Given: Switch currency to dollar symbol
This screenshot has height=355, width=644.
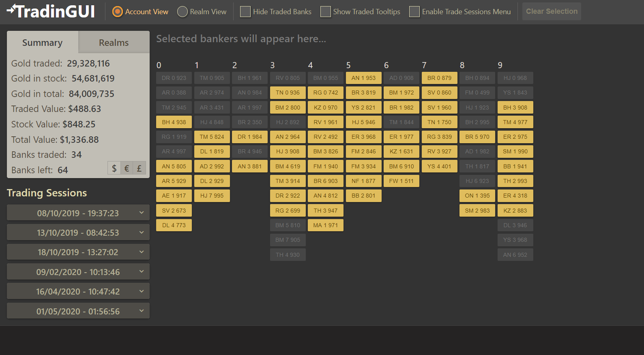Looking at the screenshot, I should tap(114, 168).
